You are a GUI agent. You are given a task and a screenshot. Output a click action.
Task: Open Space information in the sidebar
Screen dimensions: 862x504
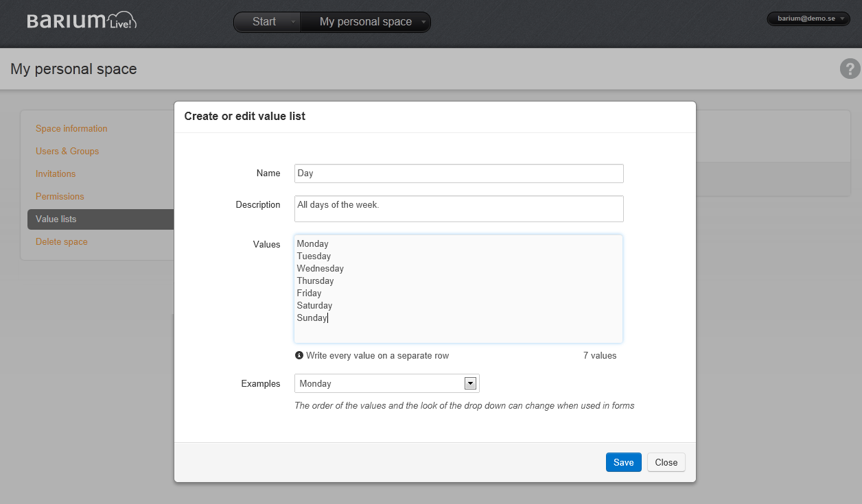pos(71,128)
